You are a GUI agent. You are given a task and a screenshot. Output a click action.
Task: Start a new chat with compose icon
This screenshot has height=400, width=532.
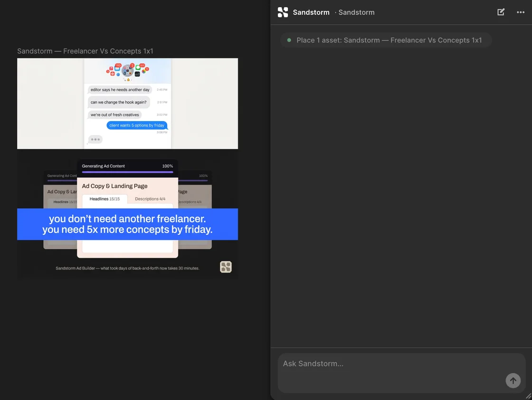(x=501, y=12)
